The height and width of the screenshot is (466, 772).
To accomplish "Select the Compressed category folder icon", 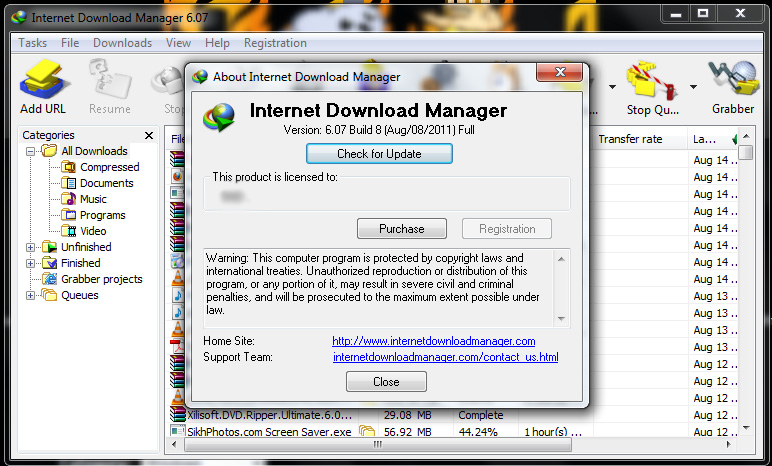I will [68, 167].
